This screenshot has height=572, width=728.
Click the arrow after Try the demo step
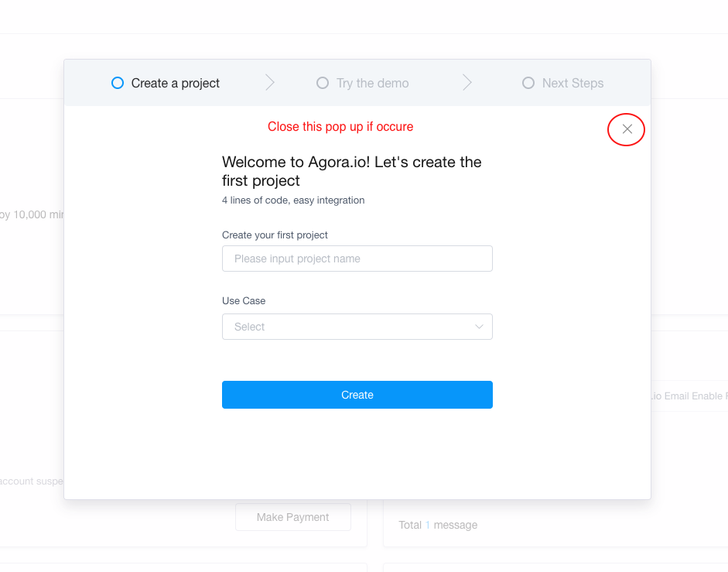(467, 83)
